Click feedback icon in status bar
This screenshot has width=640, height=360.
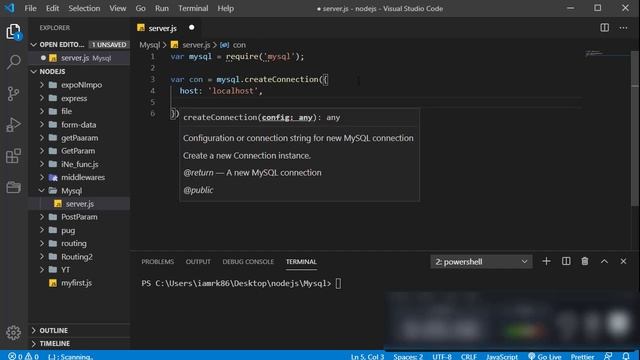(x=608, y=356)
